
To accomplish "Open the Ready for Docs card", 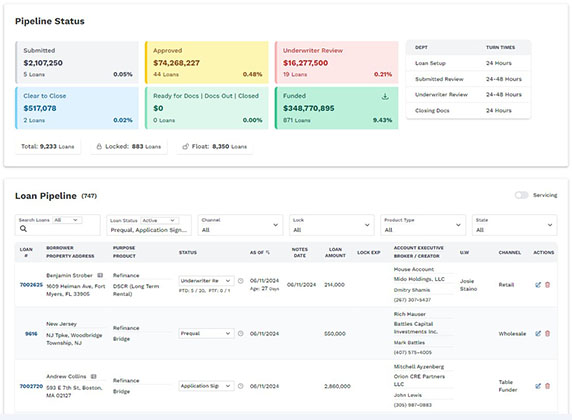I will [x=206, y=108].
